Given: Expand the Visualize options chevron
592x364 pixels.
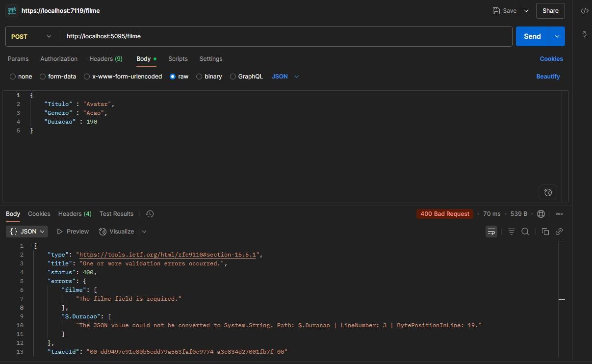Looking at the screenshot, I should (x=144, y=232).
